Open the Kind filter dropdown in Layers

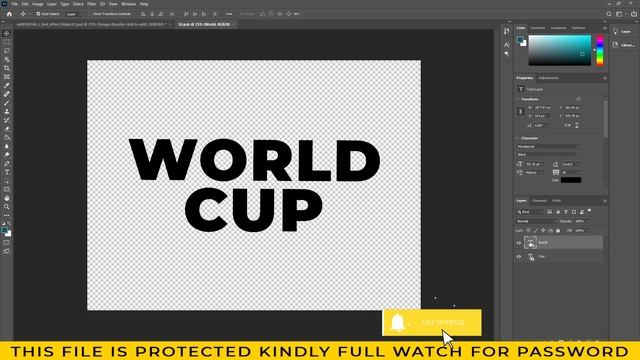(530, 212)
